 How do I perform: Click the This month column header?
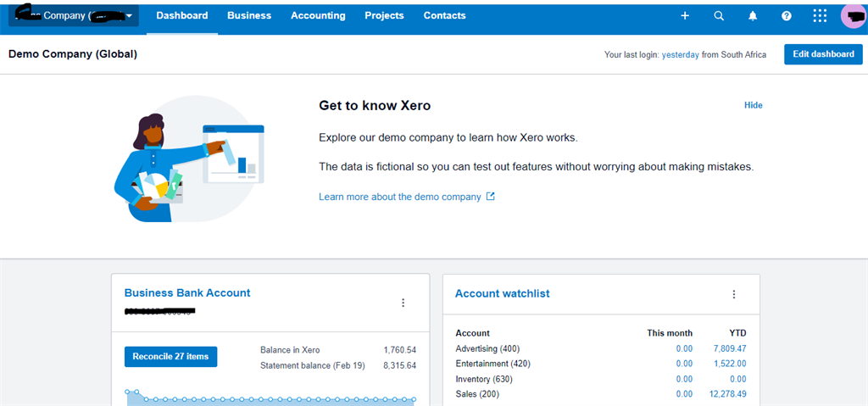click(x=670, y=333)
